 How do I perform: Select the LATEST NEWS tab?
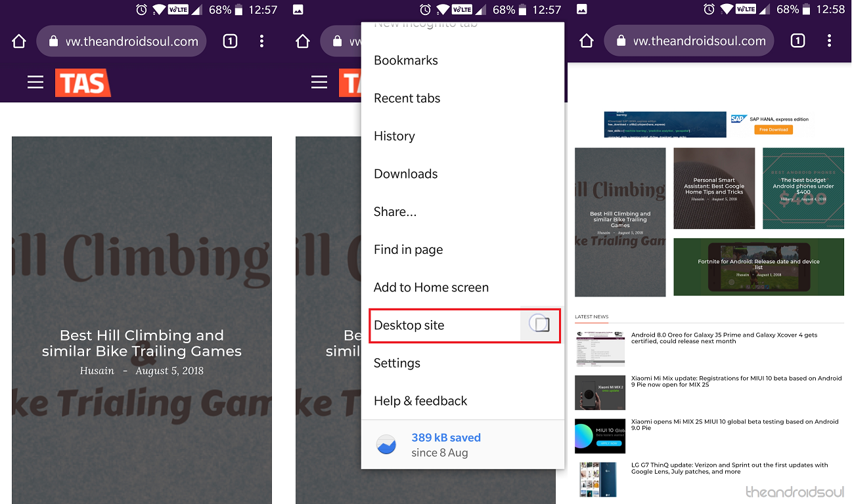[x=592, y=317]
